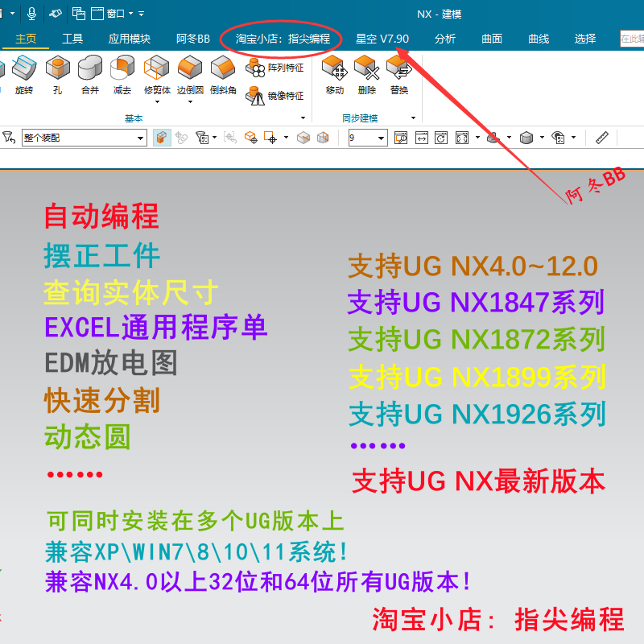644x644 pixels.
Task: Expand the rendering style cube dropdown arrow
Action: click(542, 138)
